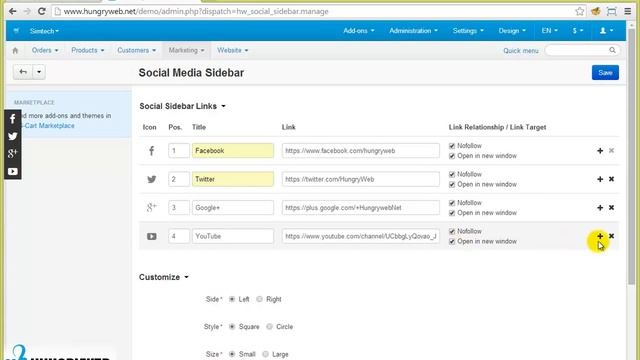Open Google+ icon in floating social sidebar
Image resolution: width=640 pixels, height=360 pixels.
[13, 153]
